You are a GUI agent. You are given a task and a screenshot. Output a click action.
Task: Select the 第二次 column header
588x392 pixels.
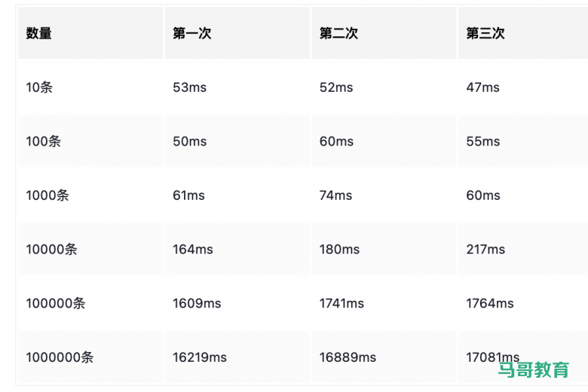pos(338,33)
